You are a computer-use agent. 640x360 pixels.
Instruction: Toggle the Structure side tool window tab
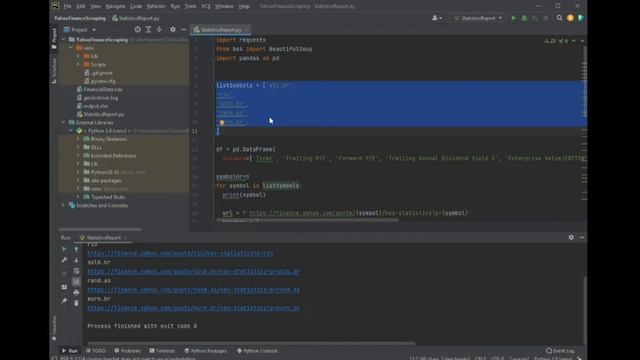point(54,70)
